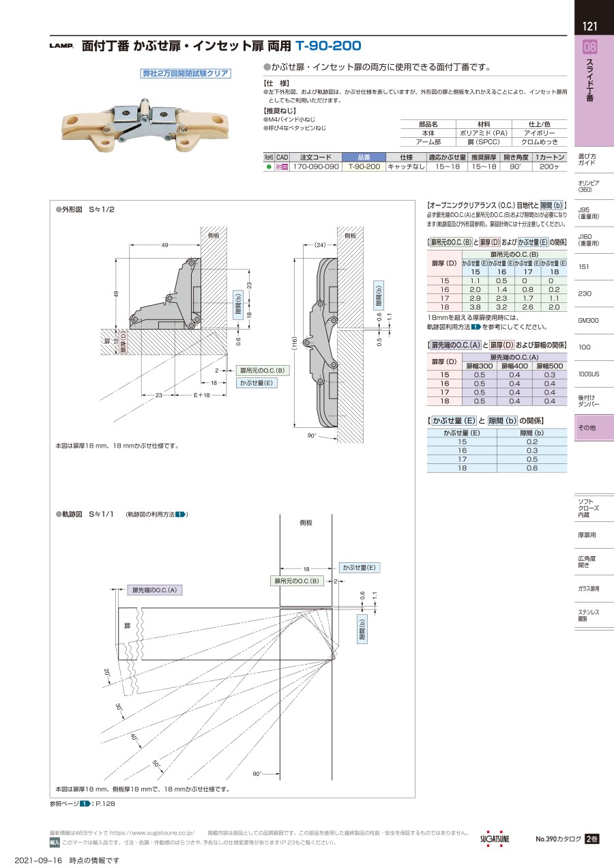Image resolution: width=614 pixels, height=868 pixels.
Task: Click order code 170-090-090
Action: click(316, 167)
